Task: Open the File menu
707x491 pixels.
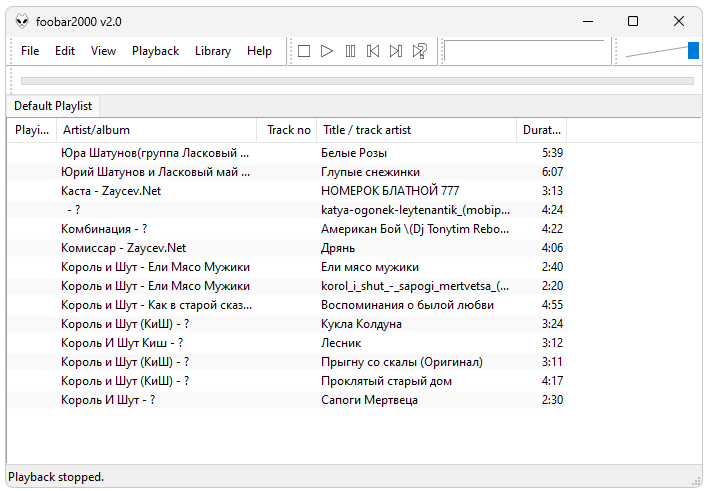Action: (30, 51)
